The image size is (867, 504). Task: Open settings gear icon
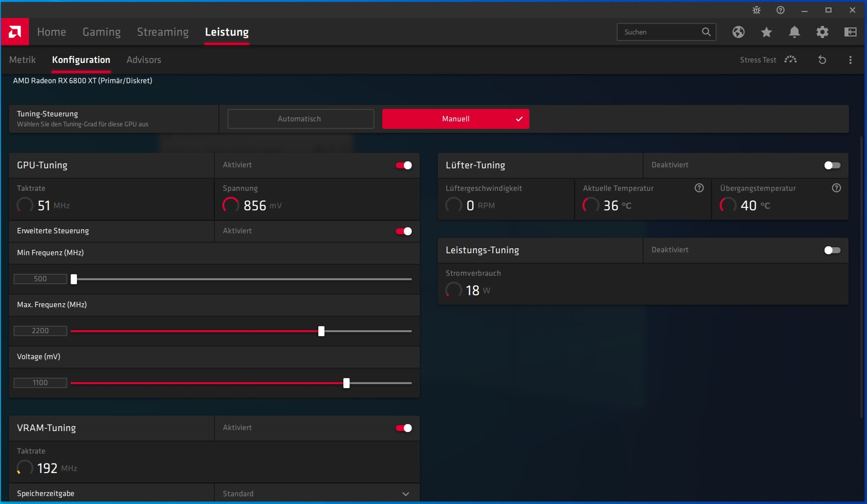coord(823,32)
